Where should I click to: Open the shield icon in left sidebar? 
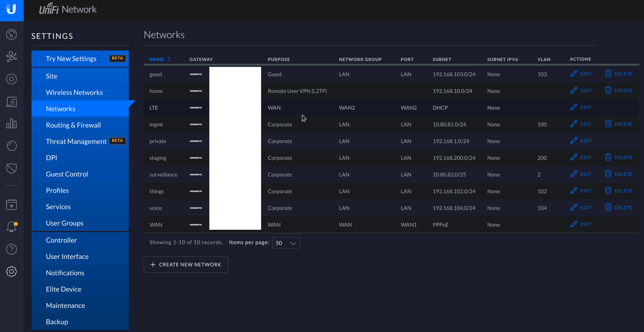[x=12, y=168]
